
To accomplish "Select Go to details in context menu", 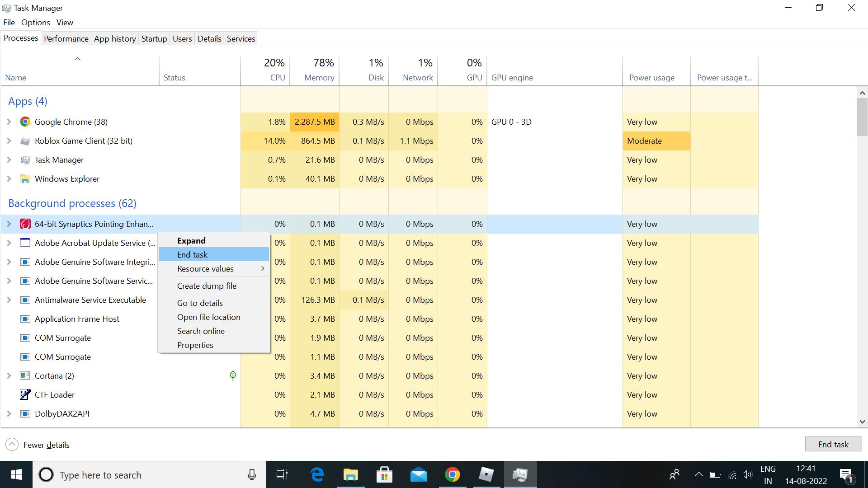I will [x=214, y=303].
